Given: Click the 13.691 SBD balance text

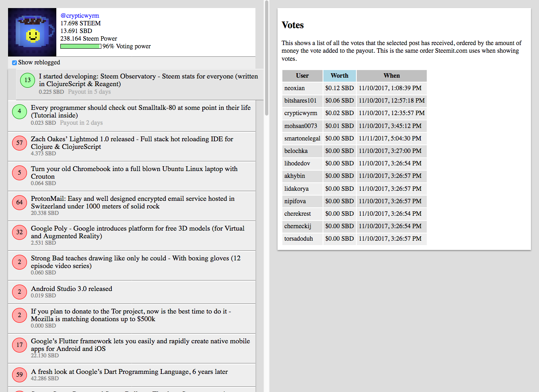Looking at the screenshot, I should tap(76, 31).
